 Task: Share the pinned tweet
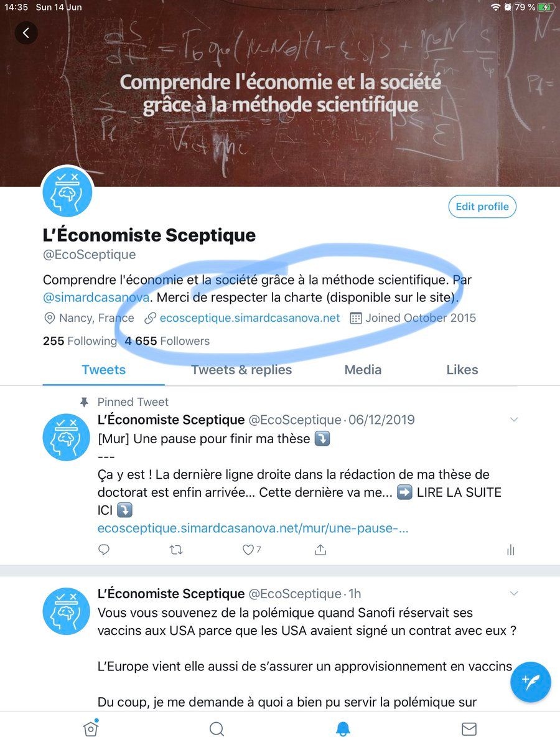pos(320,550)
